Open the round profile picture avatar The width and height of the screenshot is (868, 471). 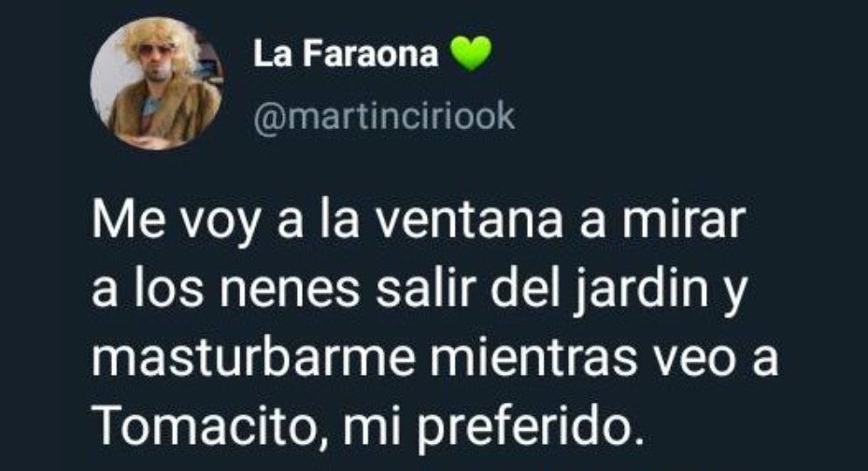pos(157,83)
